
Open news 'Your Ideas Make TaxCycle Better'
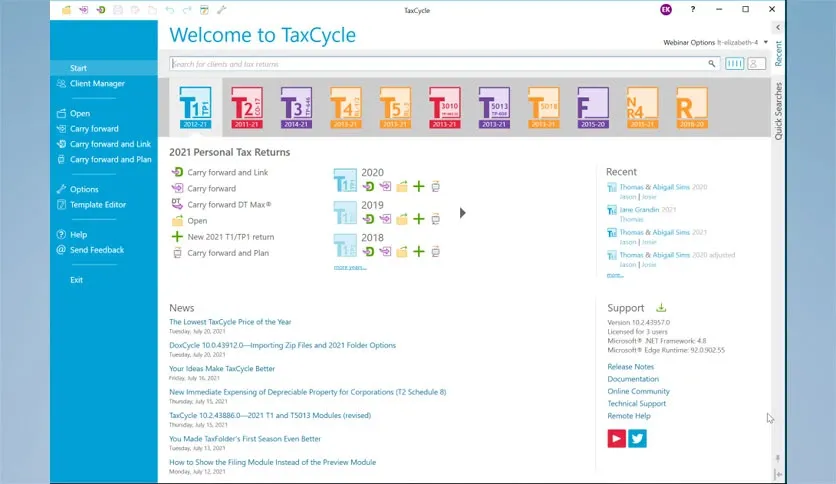[222, 369]
